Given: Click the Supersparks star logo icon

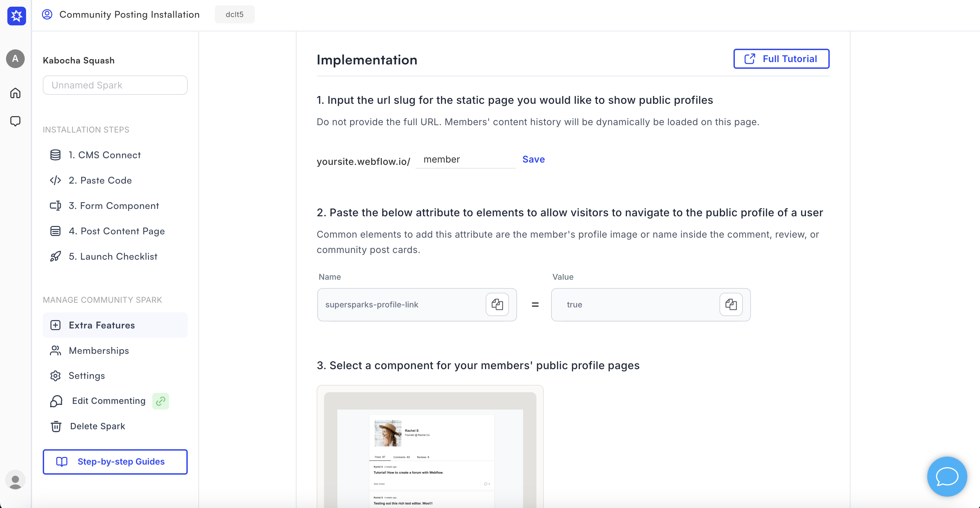Looking at the screenshot, I should [x=16, y=16].
